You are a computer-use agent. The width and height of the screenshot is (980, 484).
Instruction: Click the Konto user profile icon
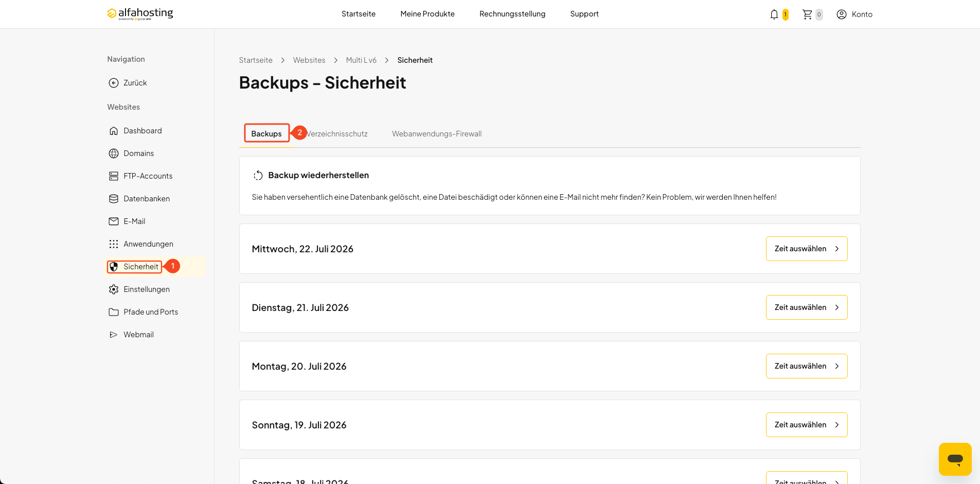(842, 14)
